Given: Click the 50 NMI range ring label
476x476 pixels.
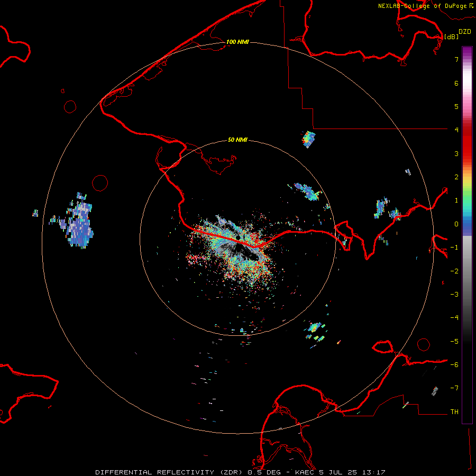Looking at the screenshot, I should [x=237, y=140].
